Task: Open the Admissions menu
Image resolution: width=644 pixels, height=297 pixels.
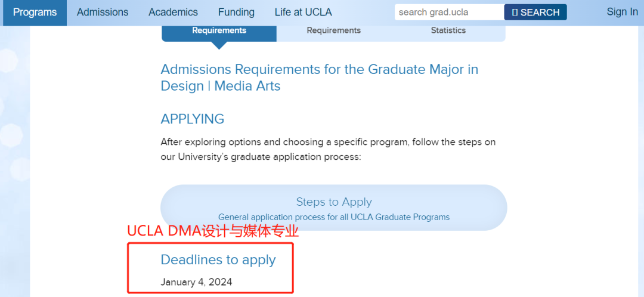Action: coord(103,13)
